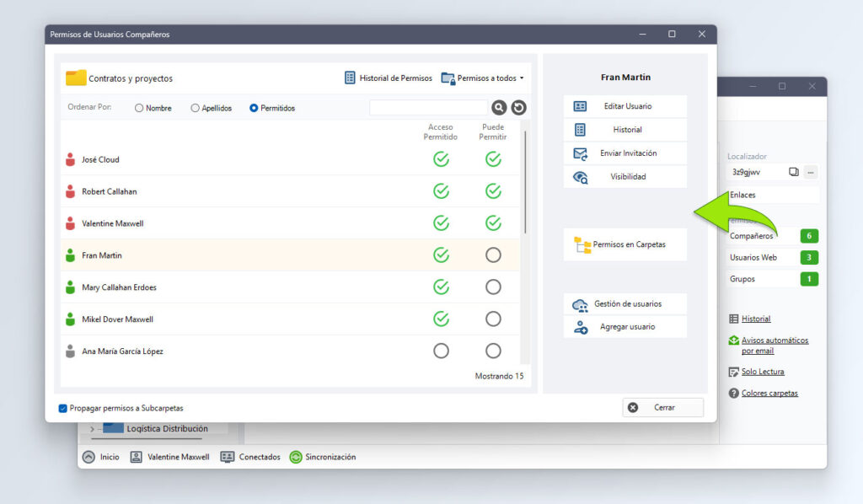Click Usuarios Web count badge 3

(809, 258)
